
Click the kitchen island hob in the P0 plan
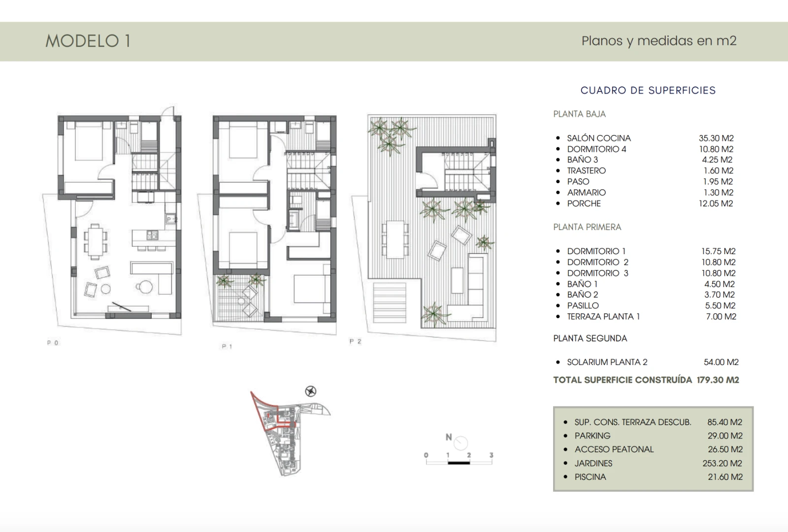tap(152, 235)
